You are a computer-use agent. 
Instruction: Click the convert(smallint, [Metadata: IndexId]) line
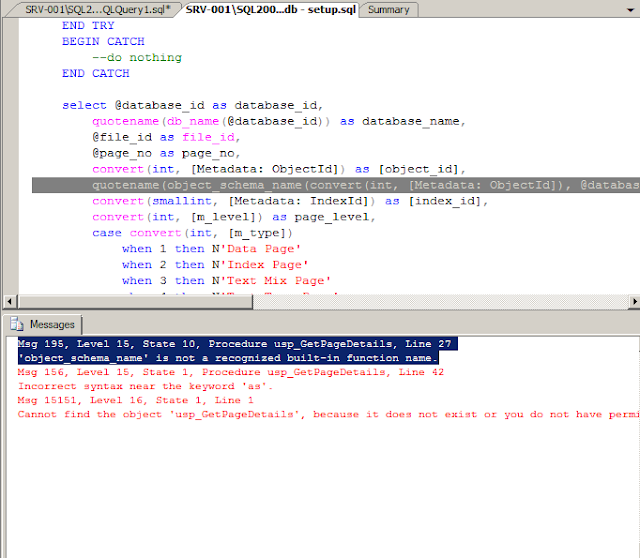(x=290, y=201)
